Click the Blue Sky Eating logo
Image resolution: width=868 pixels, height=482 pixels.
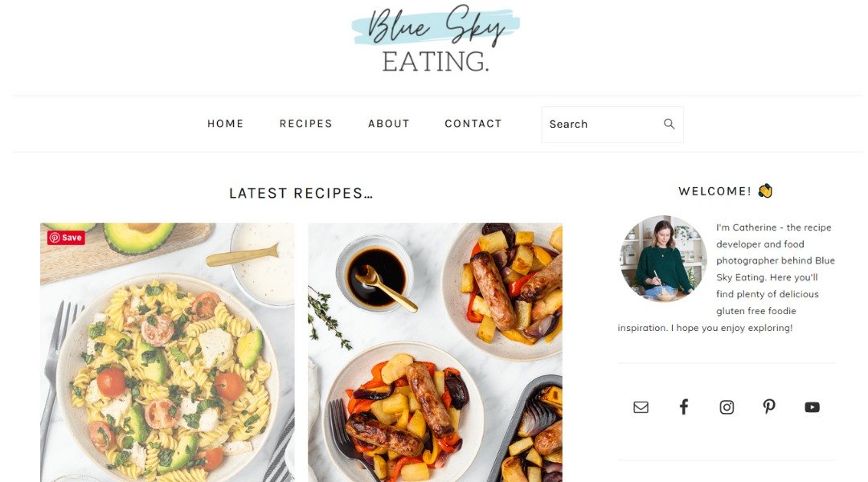[436, 40]
